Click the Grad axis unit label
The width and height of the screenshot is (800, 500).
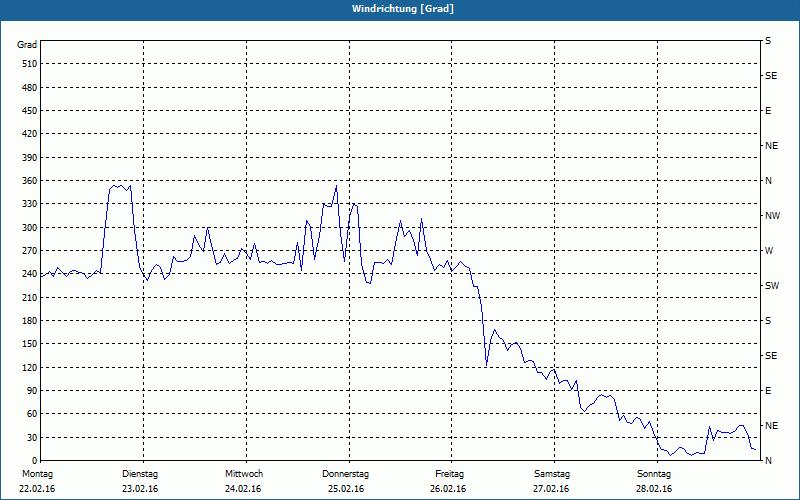point(27,45)
